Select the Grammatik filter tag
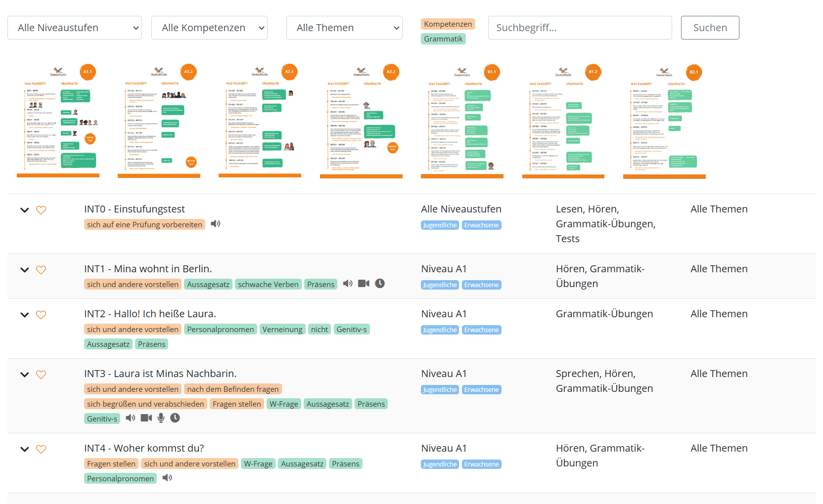This screenshot has height=504, width=823. pyautogui.click(x=443, y=39)
